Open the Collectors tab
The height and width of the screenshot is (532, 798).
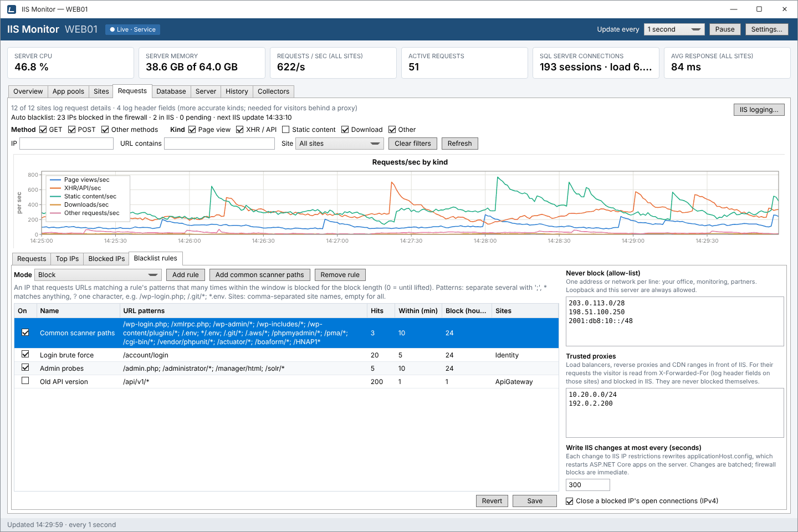pos(274,91)
